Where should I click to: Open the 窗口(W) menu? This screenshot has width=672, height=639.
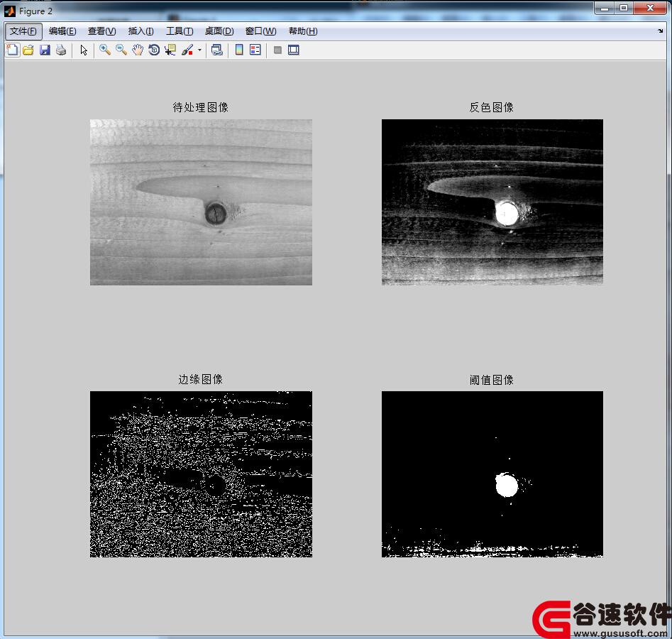pyautogui.click(x=261, y=31)
